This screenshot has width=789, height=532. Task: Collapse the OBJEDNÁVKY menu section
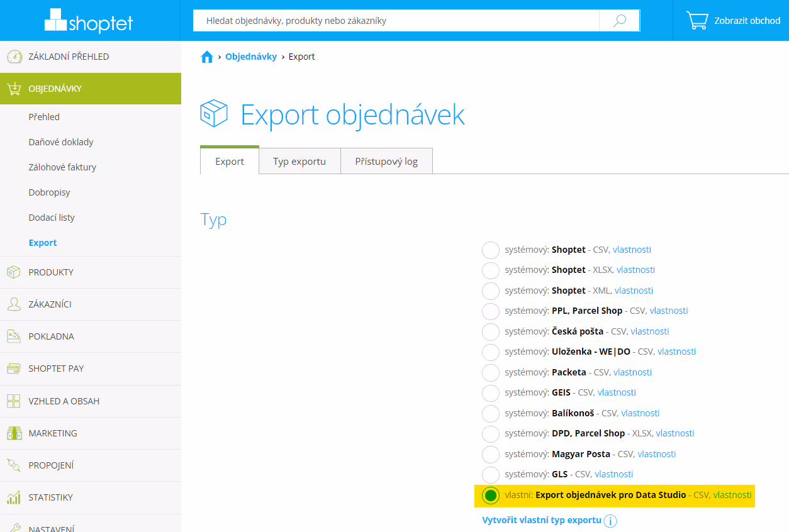tap(91, 89)
